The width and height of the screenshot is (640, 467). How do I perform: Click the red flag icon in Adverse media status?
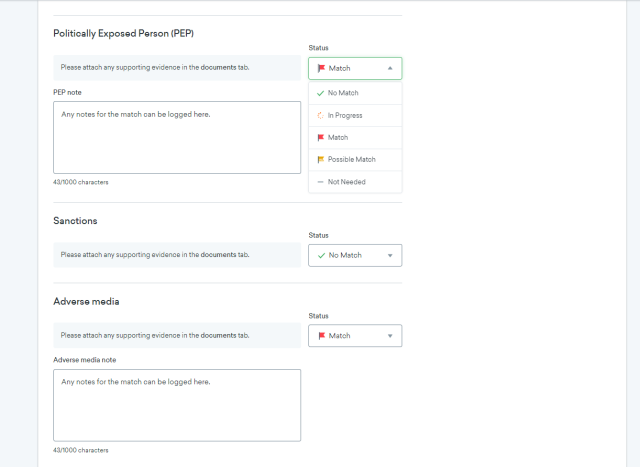[x=321, y=335]
